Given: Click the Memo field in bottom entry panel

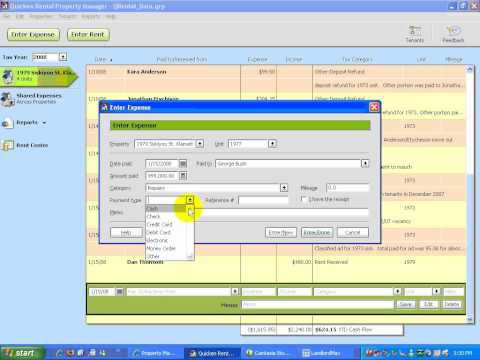Looking at the screenshot, I should coord(318,304).
